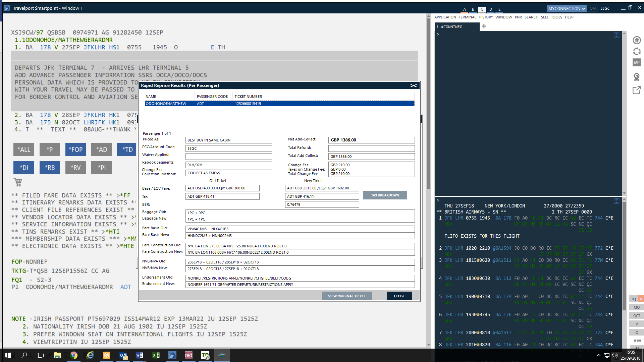Click VIEW ORIGINAL TICKET button
This screenshot has width=644, height=362.
click(347, 296)
